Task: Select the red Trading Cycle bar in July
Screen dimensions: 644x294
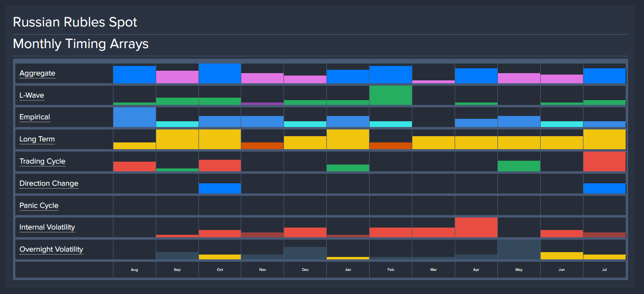Action: (604, 162)
